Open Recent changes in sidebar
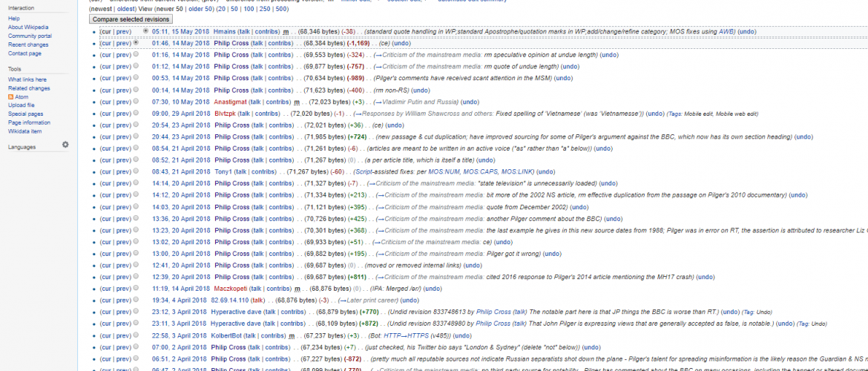Image resolution: width=868 pixels, height=371 pixels. click(x=27, y=45)
